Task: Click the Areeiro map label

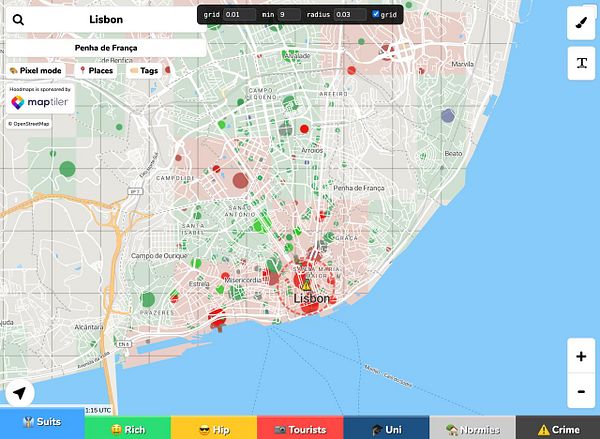Action: [x=333, y=94]
